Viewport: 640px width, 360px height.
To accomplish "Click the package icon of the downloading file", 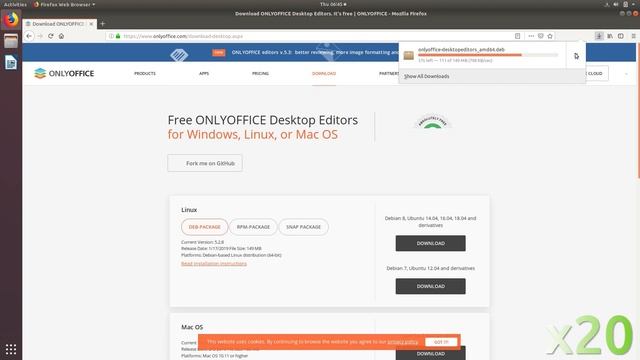I will point(409,55).
